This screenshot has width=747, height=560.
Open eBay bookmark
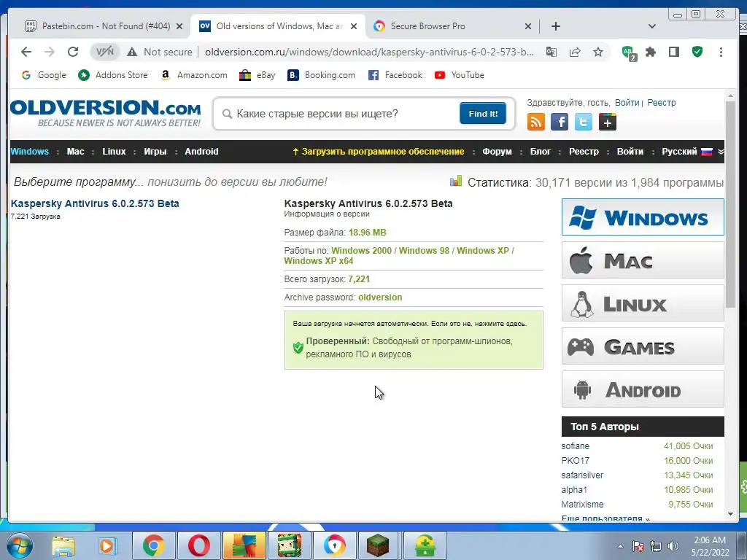click(258, 75)
